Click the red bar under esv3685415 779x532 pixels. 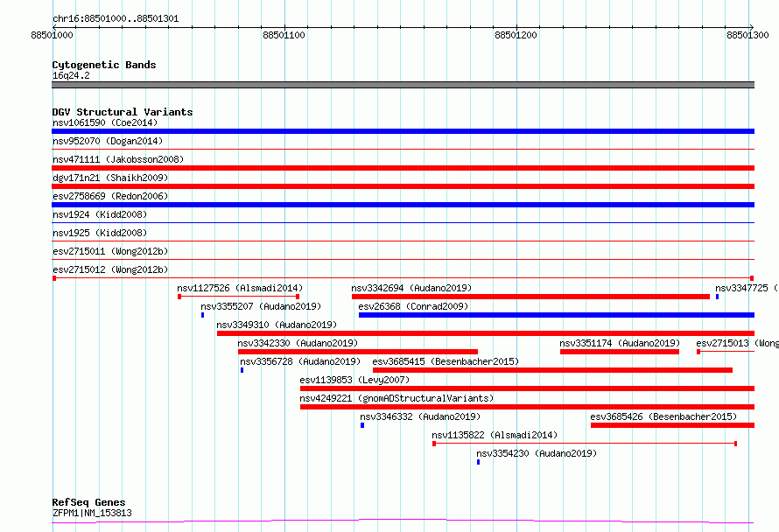point(552,370)
